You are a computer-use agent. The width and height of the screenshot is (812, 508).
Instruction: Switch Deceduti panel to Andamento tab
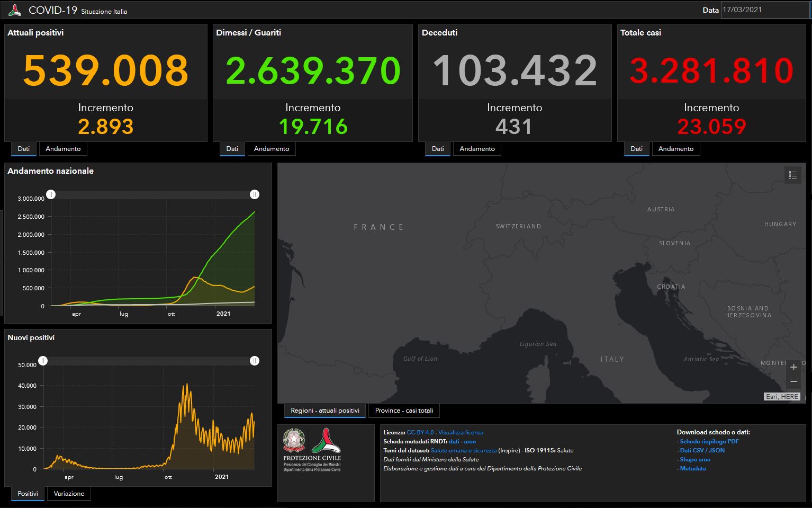tap(477, 149)
